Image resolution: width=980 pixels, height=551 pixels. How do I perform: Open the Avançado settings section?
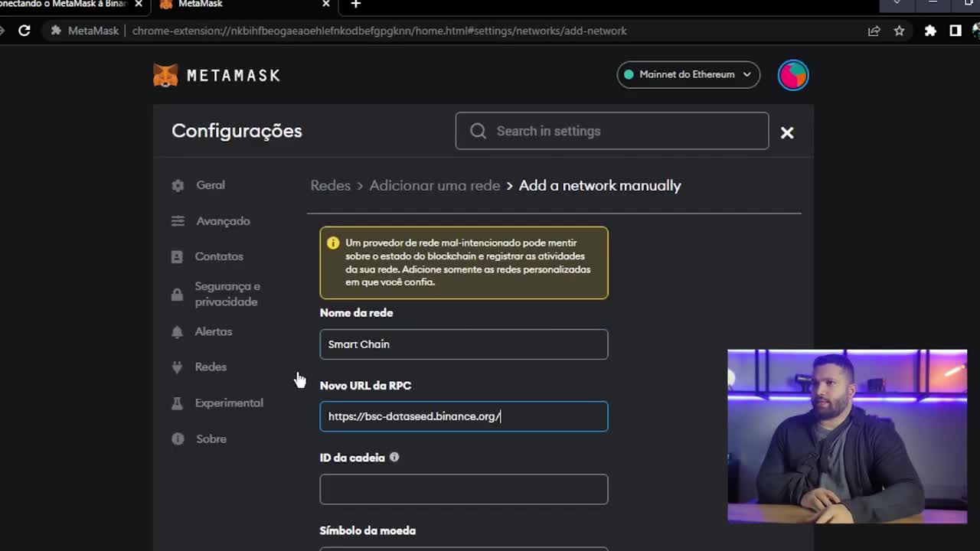pyautogui.click(x=223, y=221)
